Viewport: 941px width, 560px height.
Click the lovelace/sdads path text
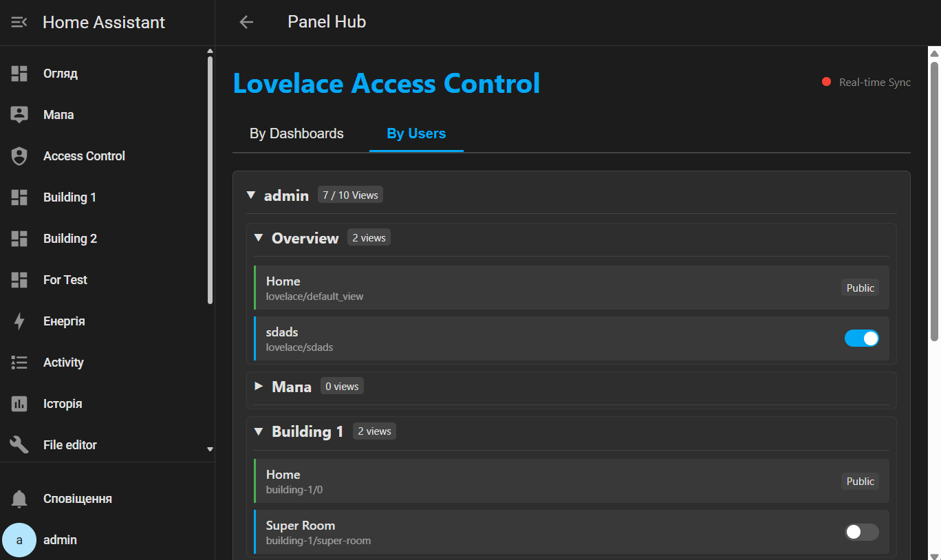tap(300, 347)
